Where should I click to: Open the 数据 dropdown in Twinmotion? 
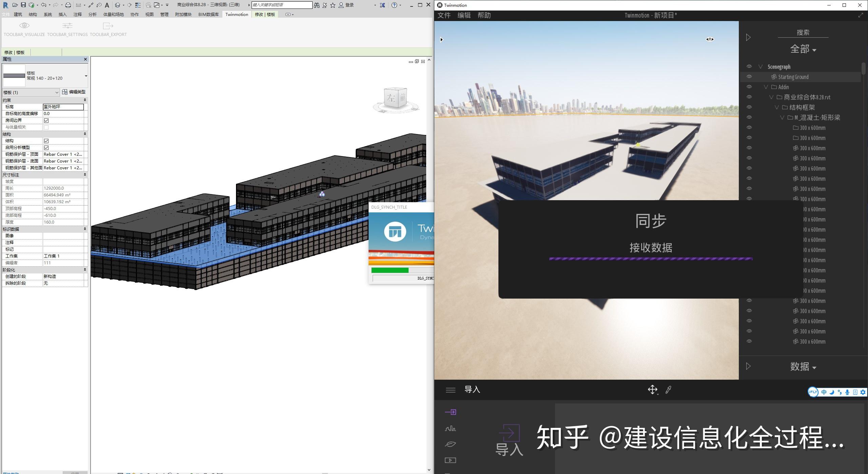(x=803, y=366)
